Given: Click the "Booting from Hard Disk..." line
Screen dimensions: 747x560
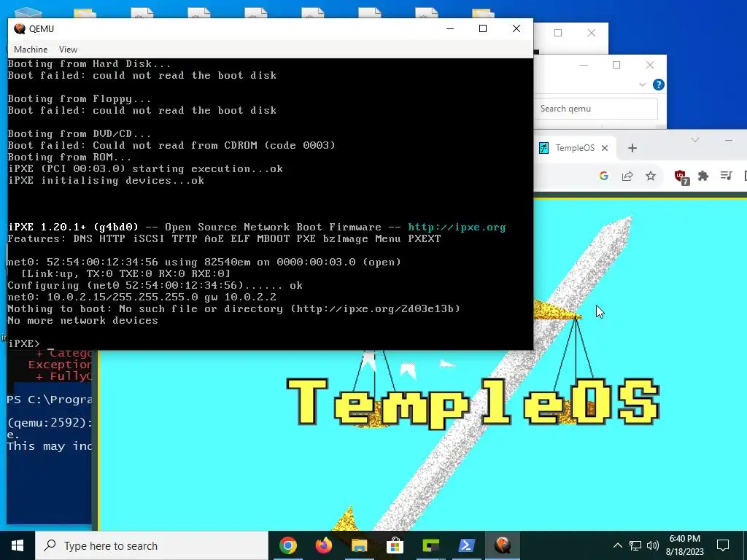Looking at the screenshot, I should tap(89, 64).
